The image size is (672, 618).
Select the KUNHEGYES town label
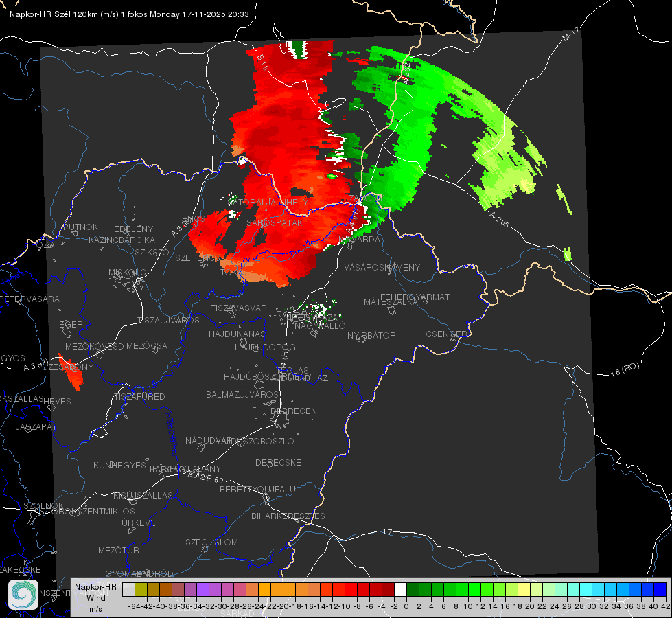click(119, 465)
